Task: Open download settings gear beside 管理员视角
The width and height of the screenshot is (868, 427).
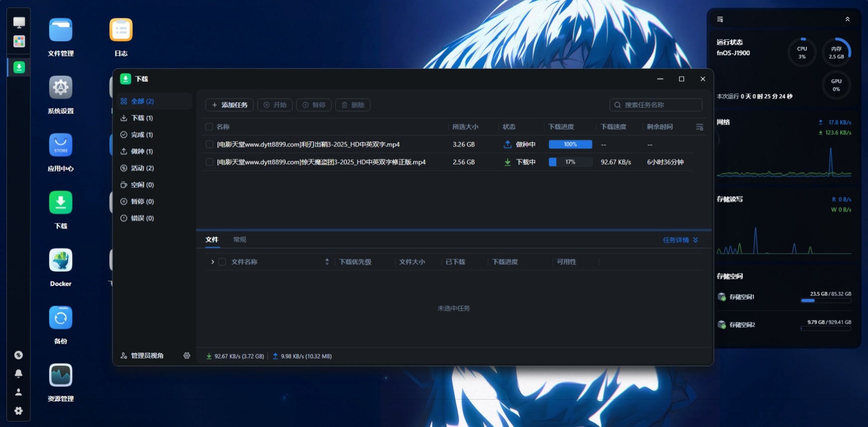Action: click(187, 355)
